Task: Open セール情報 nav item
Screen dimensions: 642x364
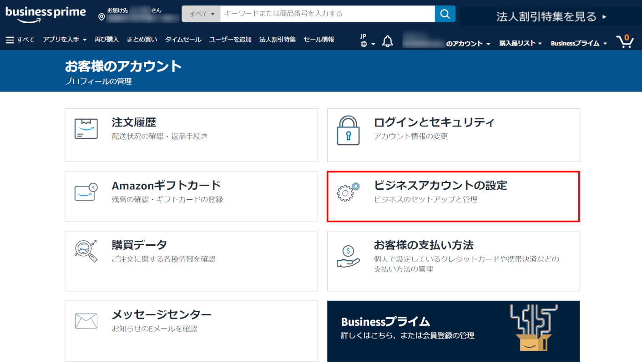Action: (x=319, y=40)
